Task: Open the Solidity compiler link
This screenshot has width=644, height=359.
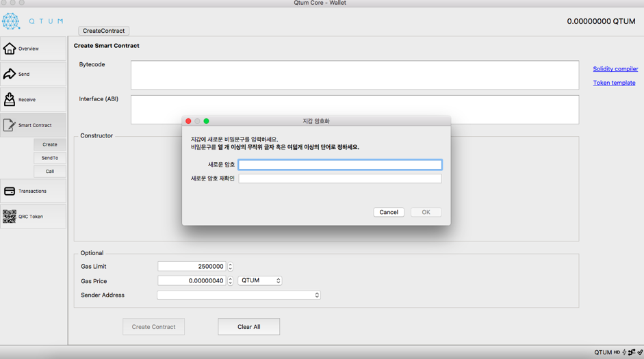Action: [x=615, y=69]
